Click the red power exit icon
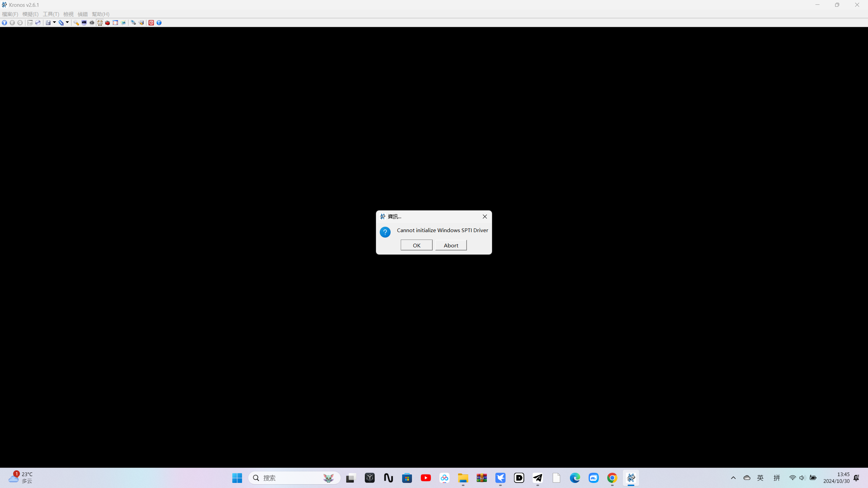Screen dimensions: 868x488 pyautogui.click(x=151, y=23)
